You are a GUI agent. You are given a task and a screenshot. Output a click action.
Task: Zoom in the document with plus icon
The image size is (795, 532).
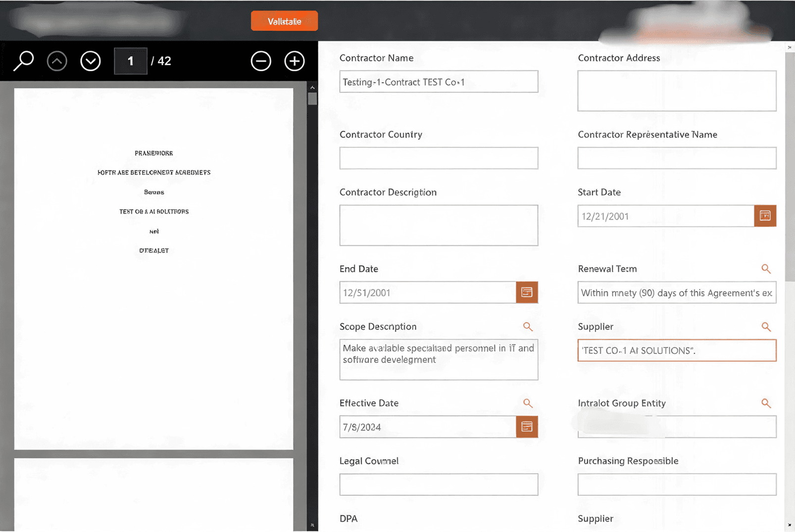pyautogui.click(x=295, y=61)
